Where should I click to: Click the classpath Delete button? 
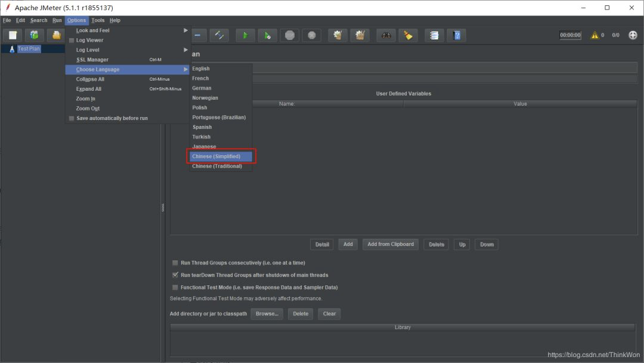click(x=301, y=313)
